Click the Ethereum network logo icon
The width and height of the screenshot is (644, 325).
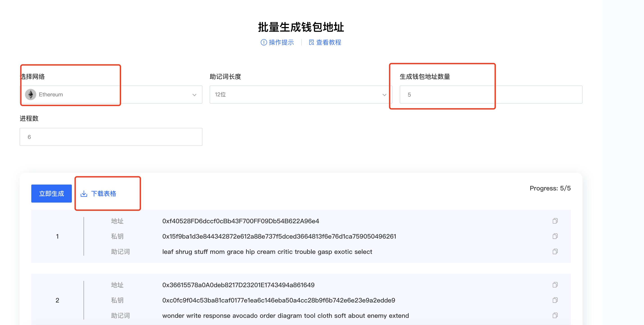[30, 95]
